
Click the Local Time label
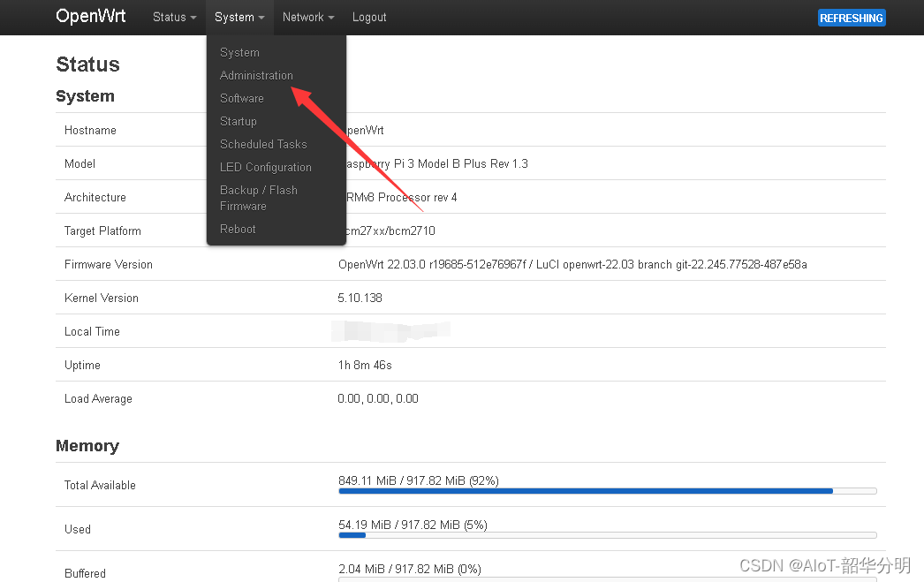pos(92,332)
